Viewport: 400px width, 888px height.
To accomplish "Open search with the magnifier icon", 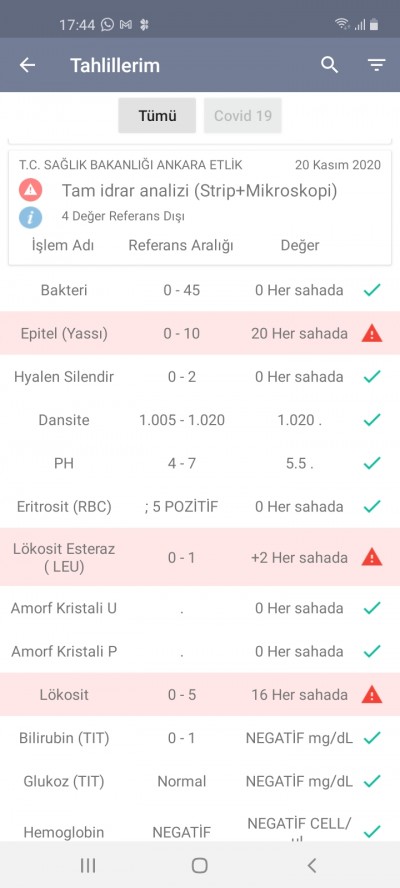I will pos(329,65).
